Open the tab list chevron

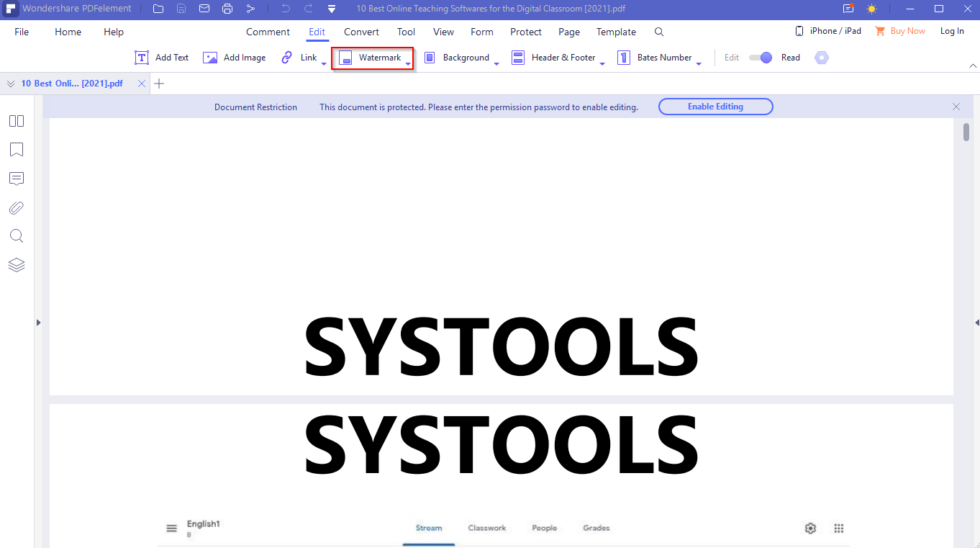tap(11, 84)
